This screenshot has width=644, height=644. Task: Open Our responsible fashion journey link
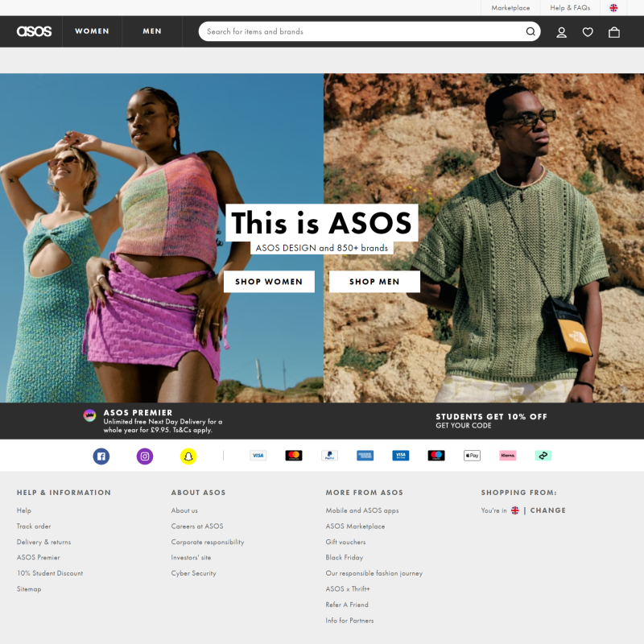(374, 573)
